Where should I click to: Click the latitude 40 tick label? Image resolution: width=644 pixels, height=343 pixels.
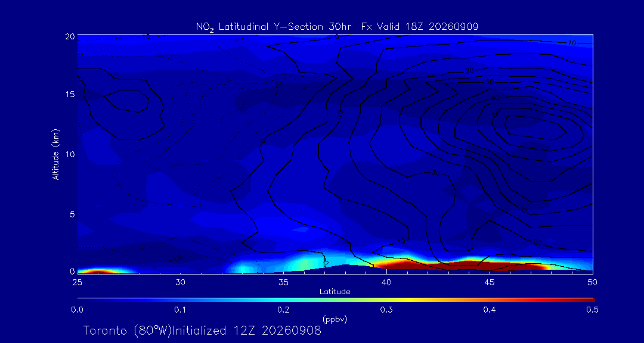point(386,282)
